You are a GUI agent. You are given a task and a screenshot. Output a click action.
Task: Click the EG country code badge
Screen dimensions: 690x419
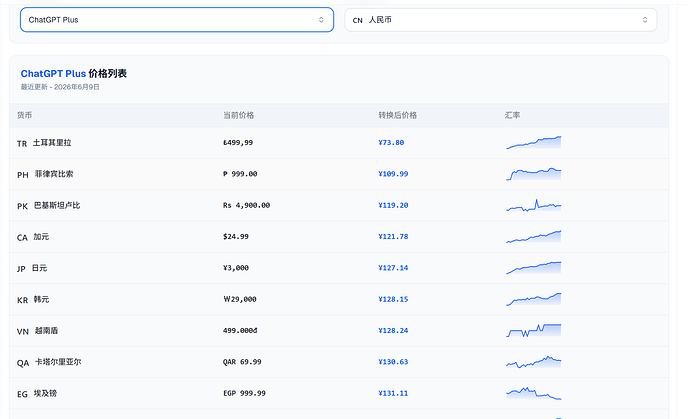click(22, 394)
